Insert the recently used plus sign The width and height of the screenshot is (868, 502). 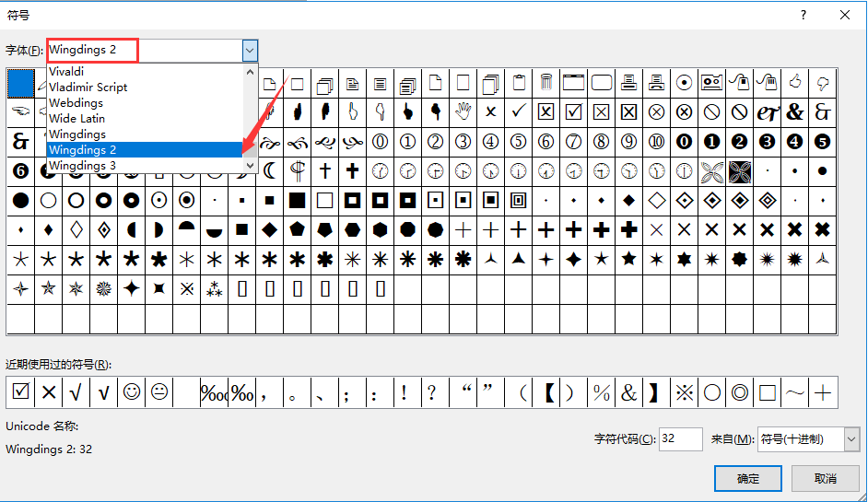(x=823, y=391)
